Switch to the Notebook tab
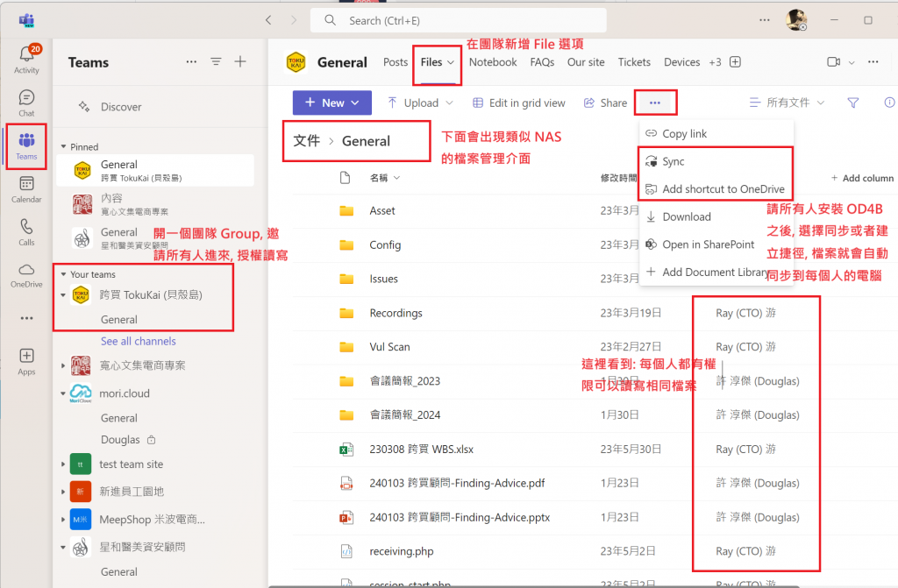 (493, 62)
